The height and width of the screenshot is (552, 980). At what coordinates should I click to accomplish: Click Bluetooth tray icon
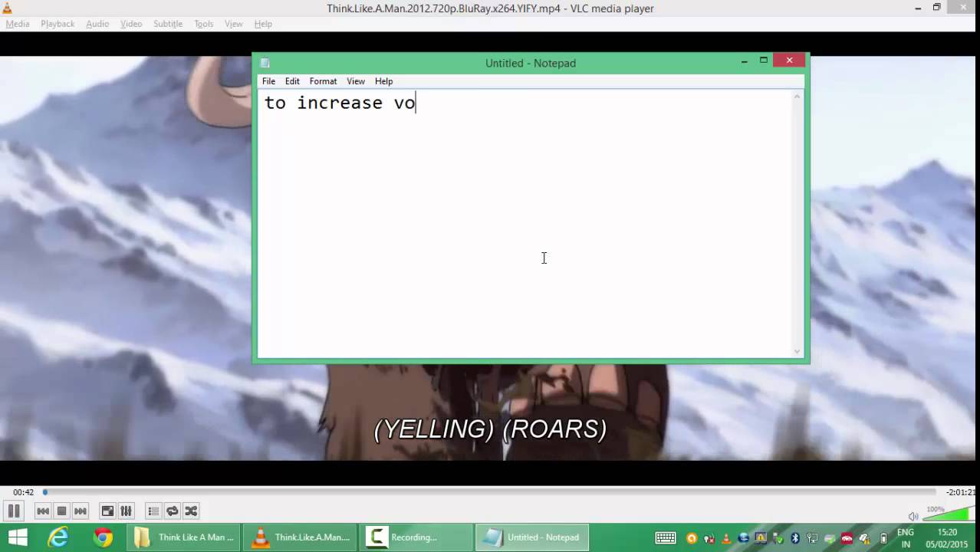tap(795, 538)
